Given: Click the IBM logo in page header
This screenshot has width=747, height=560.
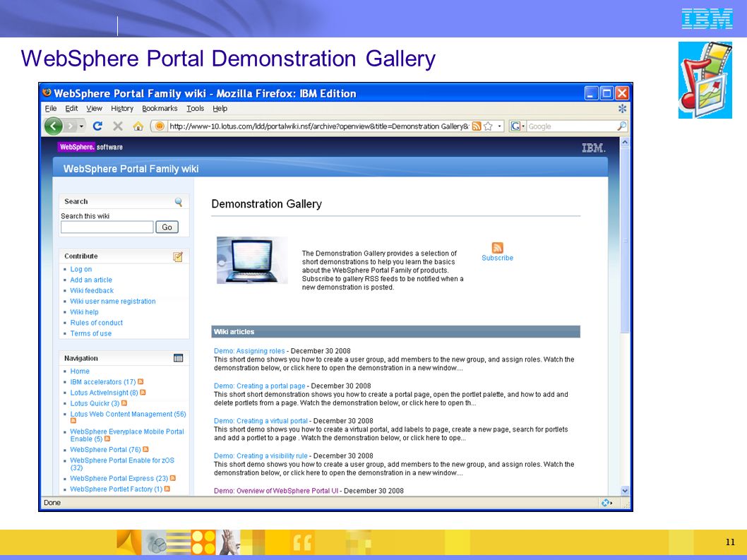Looking at the screenshot, I should [594, 148].
